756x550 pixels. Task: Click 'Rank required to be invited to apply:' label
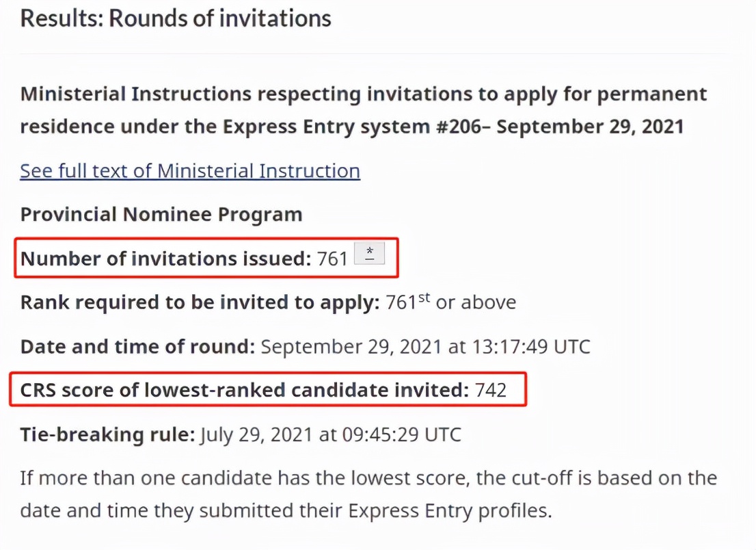(200, 302)
